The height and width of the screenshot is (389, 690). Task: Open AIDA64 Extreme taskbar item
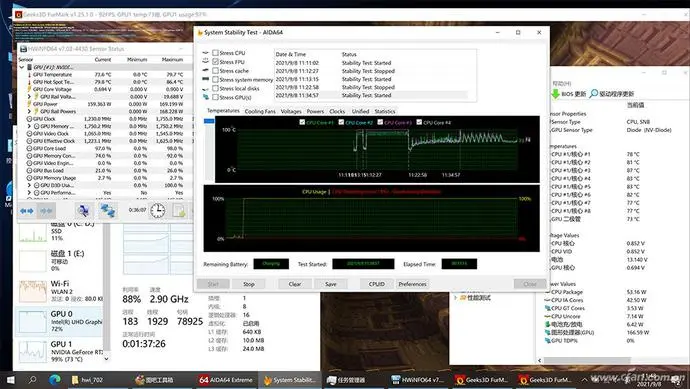[227, 380]
